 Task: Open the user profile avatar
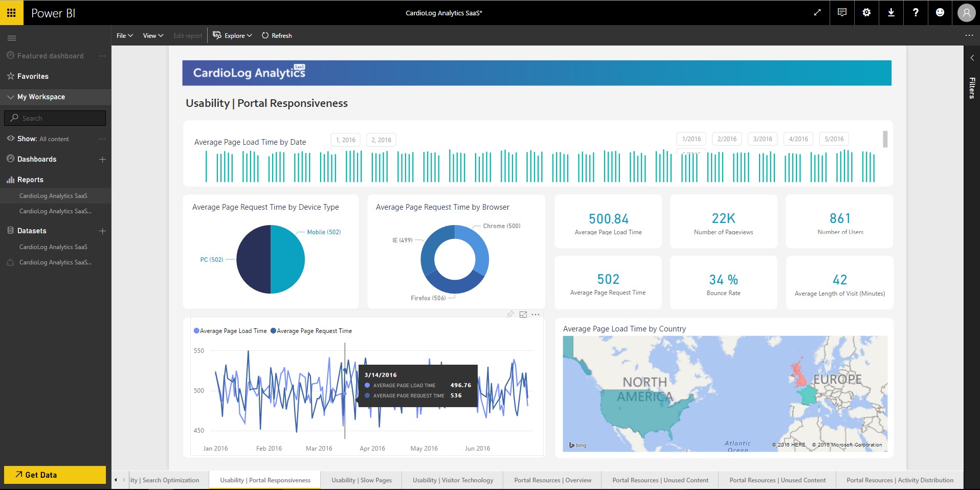966,13
